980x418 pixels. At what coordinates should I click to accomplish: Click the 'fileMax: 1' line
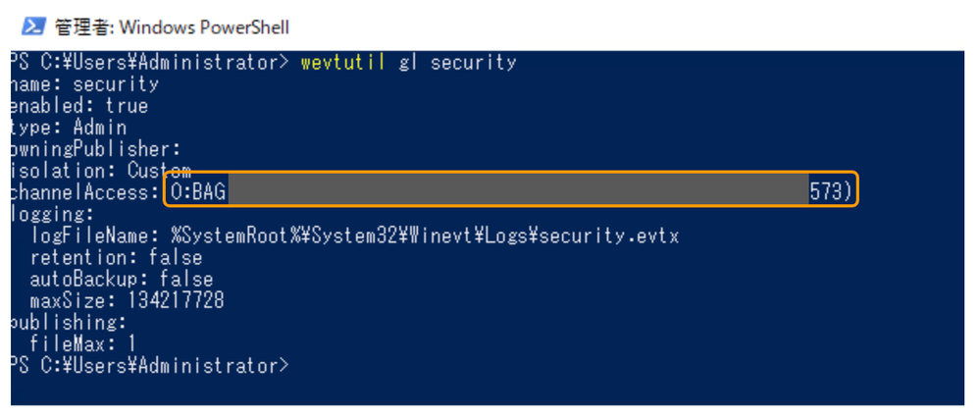(x=83, y=343)
